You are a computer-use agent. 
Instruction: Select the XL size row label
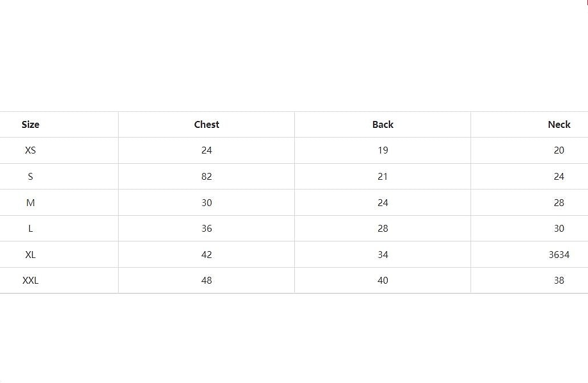coord(30,255)
